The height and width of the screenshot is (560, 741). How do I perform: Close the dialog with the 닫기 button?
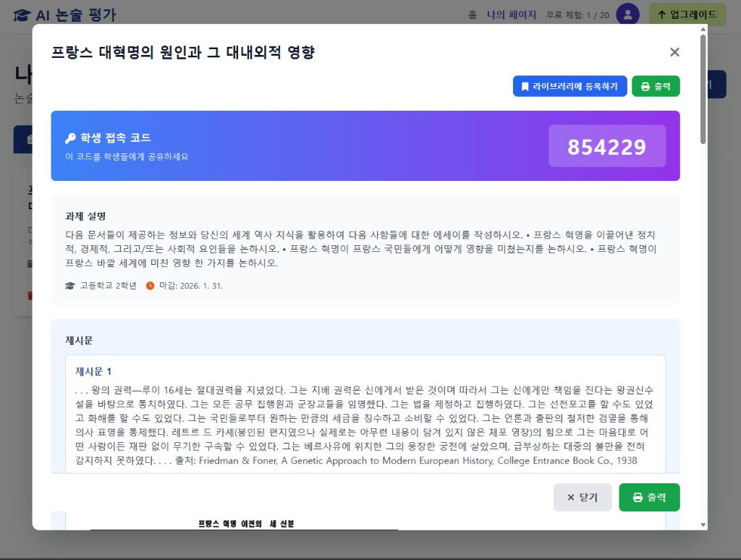coord(583,497)
